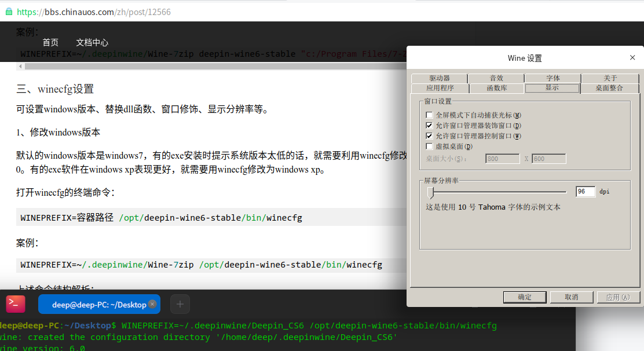Switch to the 应用程序 tab

tap(440, 88)
